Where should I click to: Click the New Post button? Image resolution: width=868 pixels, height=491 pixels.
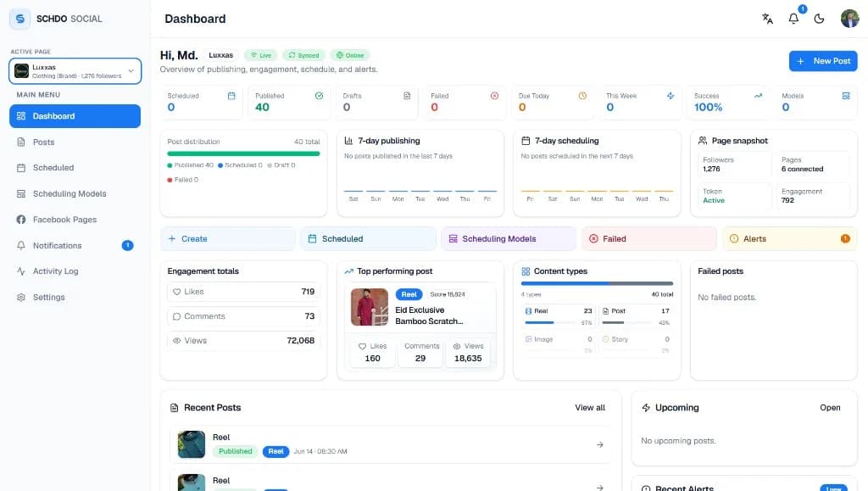click(823, 61)
